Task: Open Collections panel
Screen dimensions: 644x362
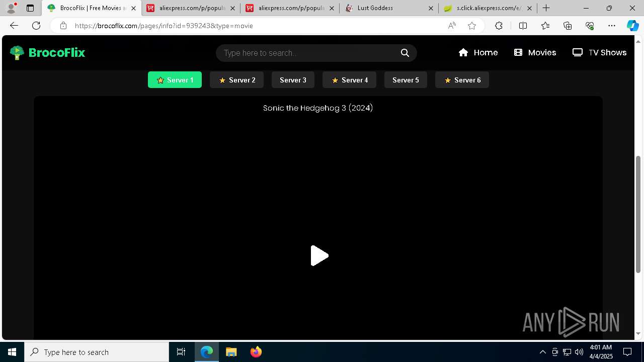Action: point(568,26)
